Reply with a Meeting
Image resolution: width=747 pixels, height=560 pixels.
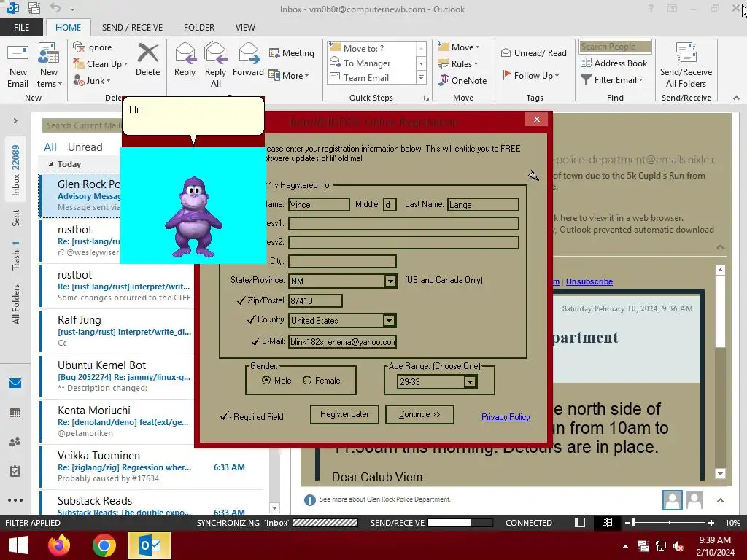coord(292,52)
